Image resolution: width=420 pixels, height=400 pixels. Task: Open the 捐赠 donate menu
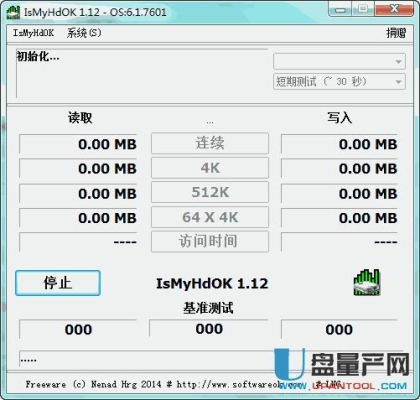(x=396, y=33)
